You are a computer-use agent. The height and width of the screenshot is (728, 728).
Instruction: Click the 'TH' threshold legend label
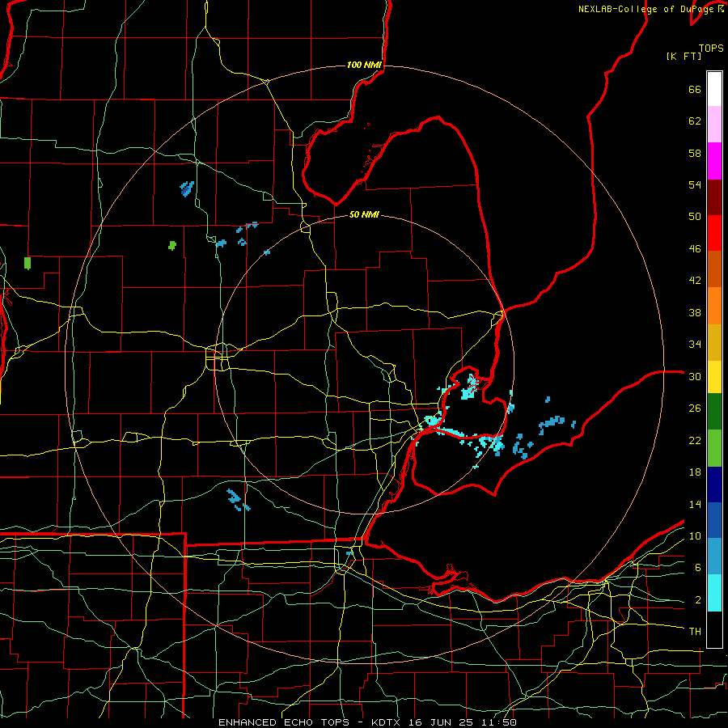[695, 632]
